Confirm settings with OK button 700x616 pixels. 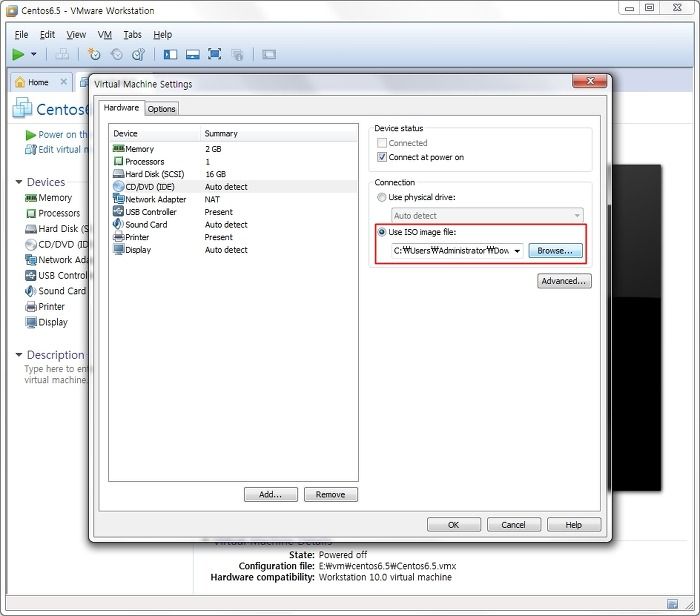point(454,525)
